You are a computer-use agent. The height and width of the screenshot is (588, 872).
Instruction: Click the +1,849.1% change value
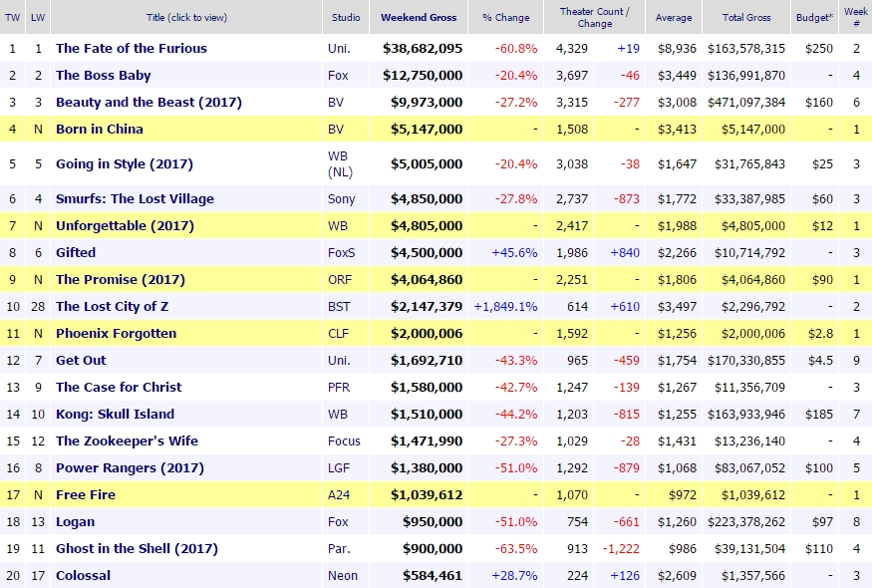505,307
